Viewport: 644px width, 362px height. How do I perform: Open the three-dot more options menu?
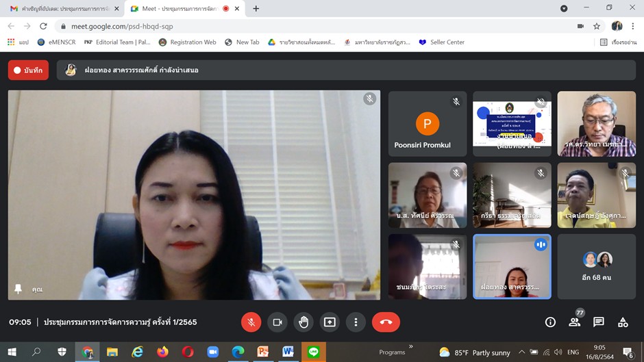coord(356,322)
